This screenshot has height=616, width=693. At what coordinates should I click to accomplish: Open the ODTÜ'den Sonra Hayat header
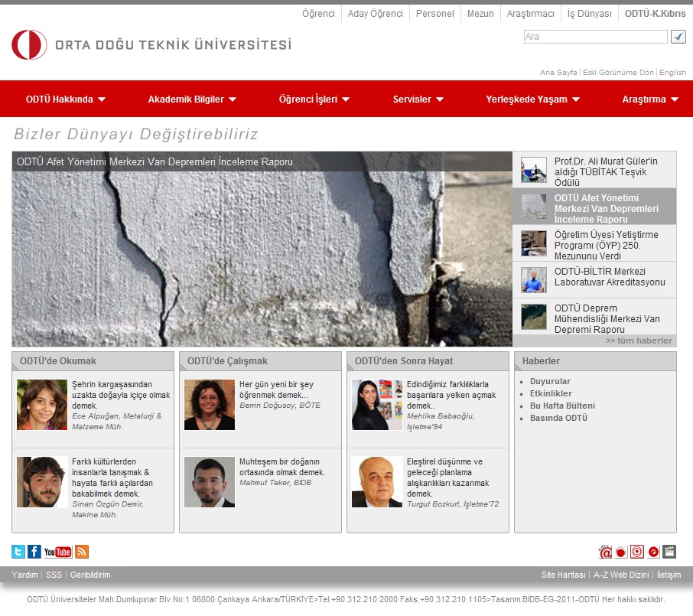[x=428, y=361]
